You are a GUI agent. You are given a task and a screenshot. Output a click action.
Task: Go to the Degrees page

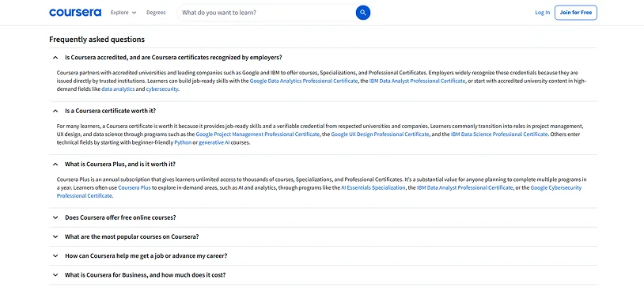(x=156, y=13)
